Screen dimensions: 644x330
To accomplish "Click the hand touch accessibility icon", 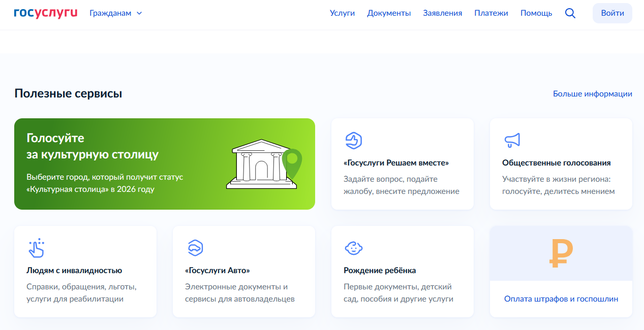I will (36, 248).
